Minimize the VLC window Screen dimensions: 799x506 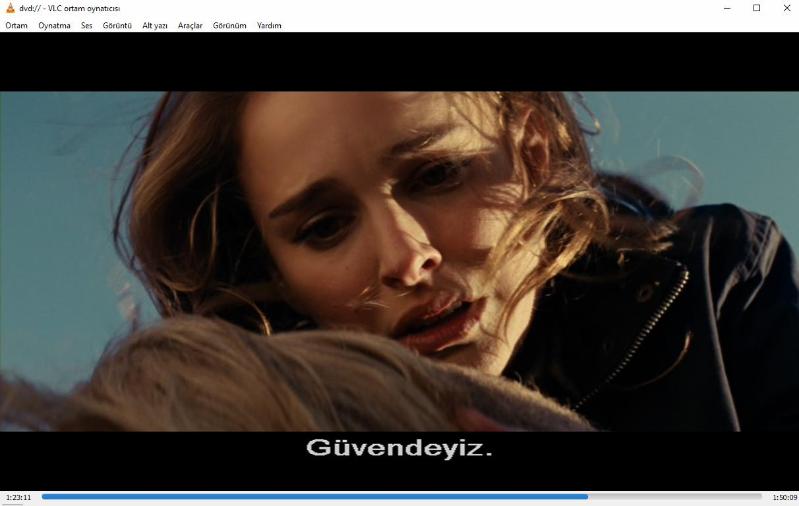[x=726, y=8]
